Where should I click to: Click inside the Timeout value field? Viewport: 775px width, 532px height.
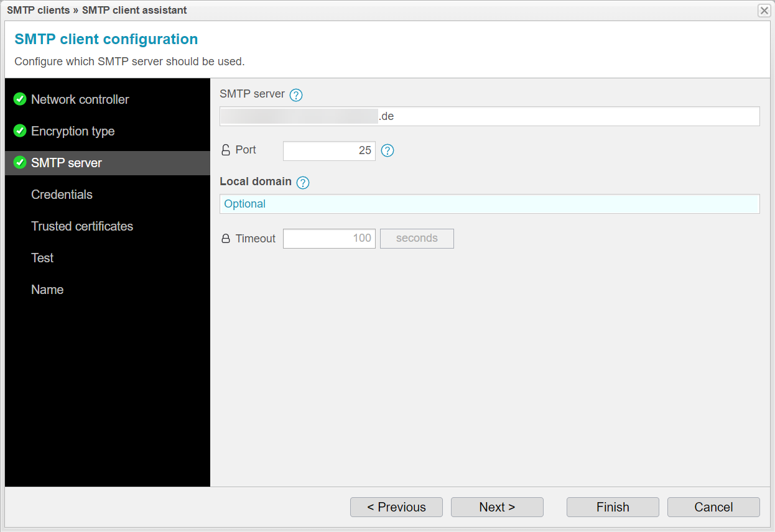[x=328, y=238]
